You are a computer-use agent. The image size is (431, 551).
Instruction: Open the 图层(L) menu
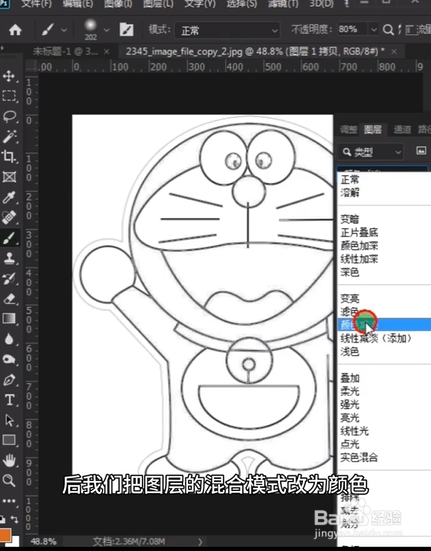click(x=158, y=4)
